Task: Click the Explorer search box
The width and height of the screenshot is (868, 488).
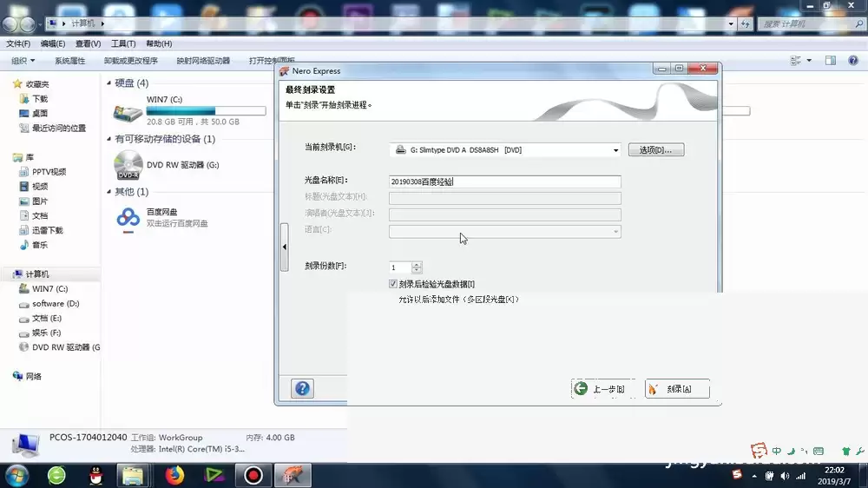Action: [x=811, y=23]
